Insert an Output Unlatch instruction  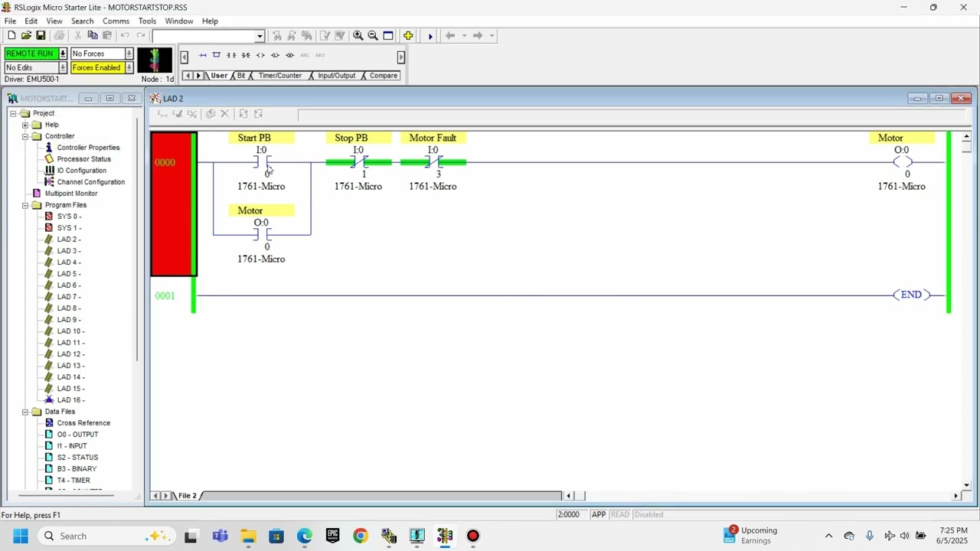point(289,55)
